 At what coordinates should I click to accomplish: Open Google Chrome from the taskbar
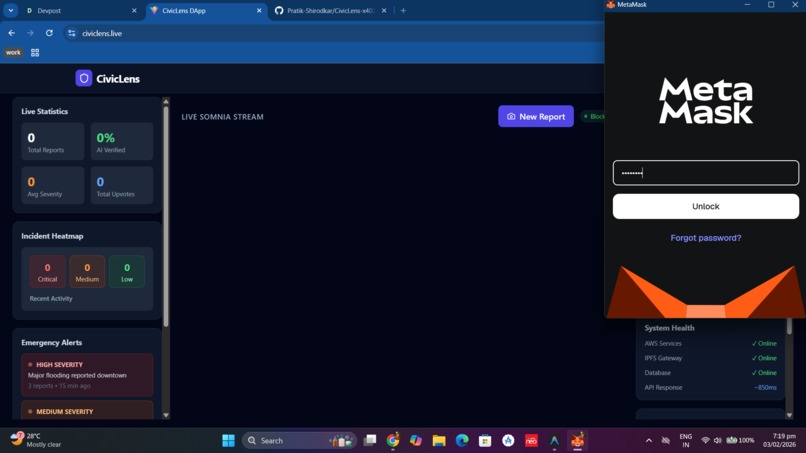pyautogui.click(x=393, y=441)
